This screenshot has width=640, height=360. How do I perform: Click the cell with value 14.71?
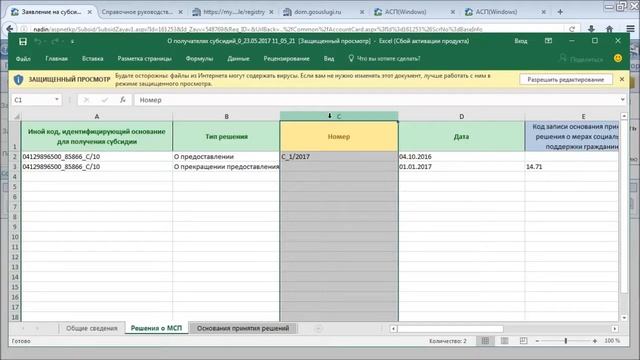click(571, 167)
